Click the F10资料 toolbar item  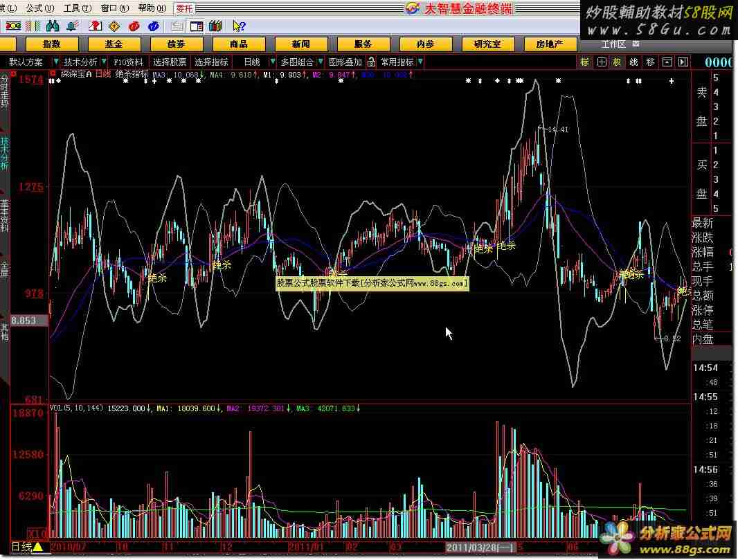click(128, 62)
